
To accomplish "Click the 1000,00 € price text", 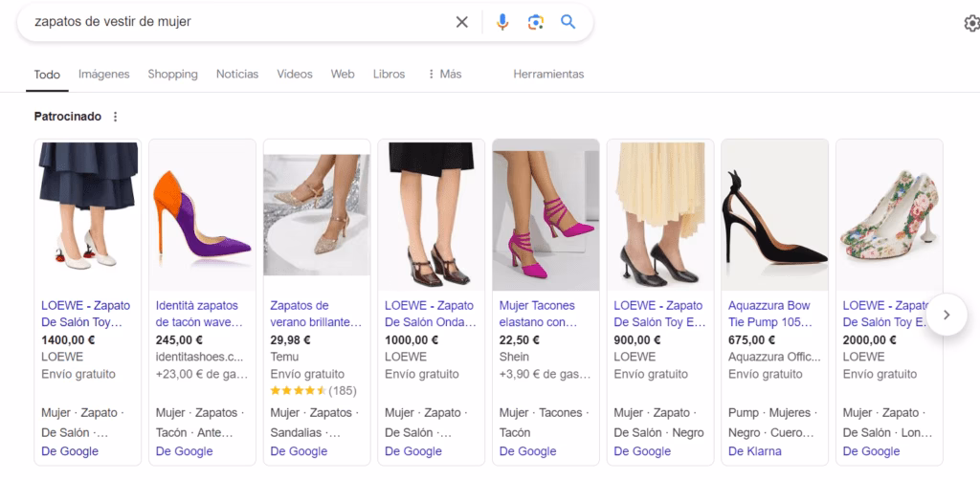I will tap(412, 340).
